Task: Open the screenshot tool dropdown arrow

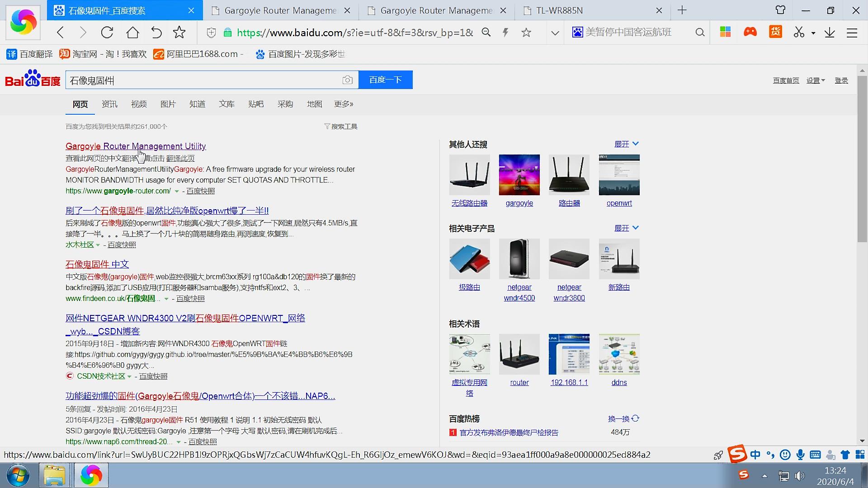Action: [812, 32]
